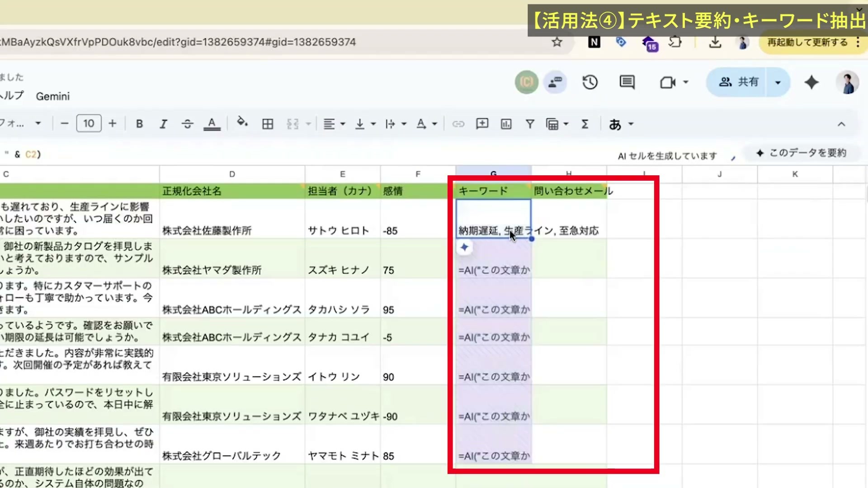Select cell タカハシ ソラ

tap(342, 298)
